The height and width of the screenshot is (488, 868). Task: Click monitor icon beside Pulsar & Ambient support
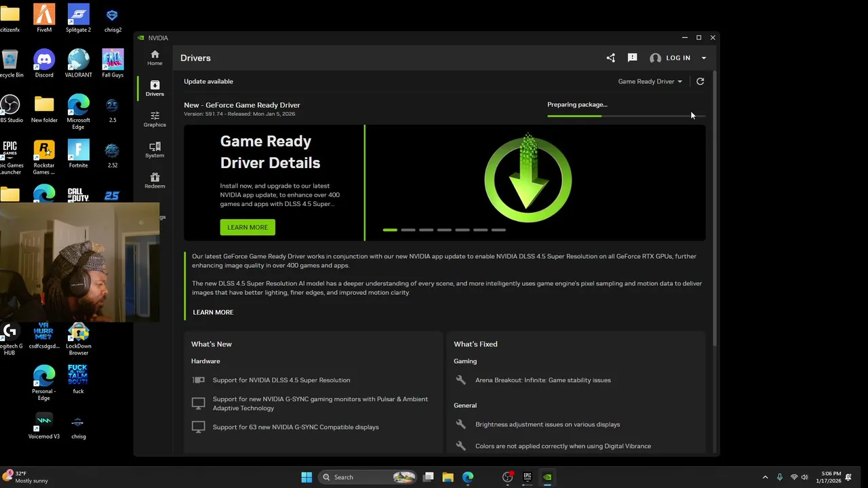click(198, 403)
